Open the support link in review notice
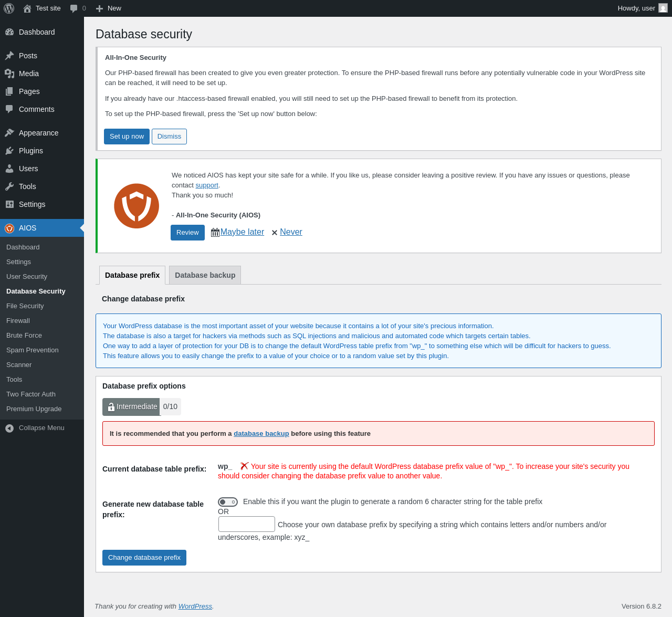The width and height of the screenshot is (672, 617). [207, 185]
